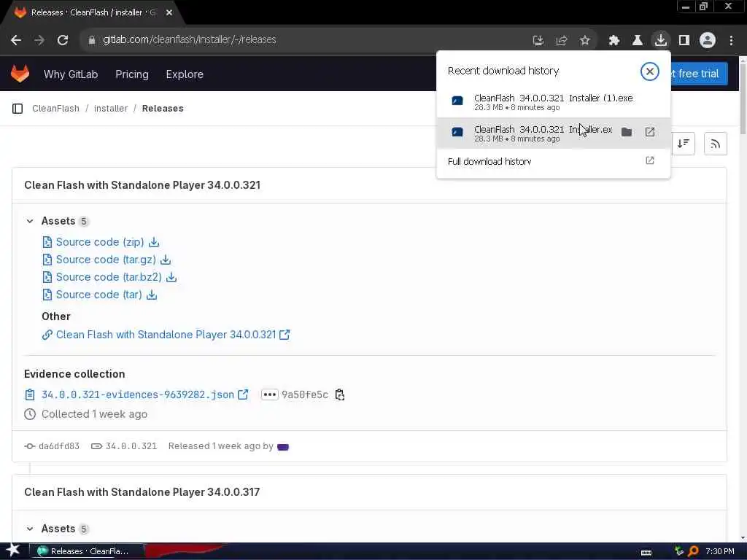
Task: Open Chrome Labs flask icon
Action: [x=637, y=40]
